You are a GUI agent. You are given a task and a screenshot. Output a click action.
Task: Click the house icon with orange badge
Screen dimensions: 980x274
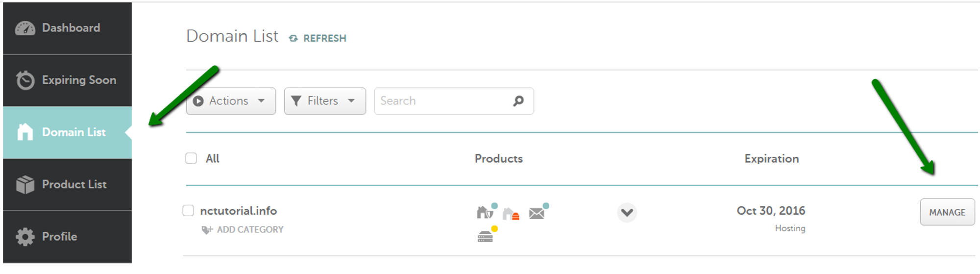pyautogui.click(x=511, y=214)
